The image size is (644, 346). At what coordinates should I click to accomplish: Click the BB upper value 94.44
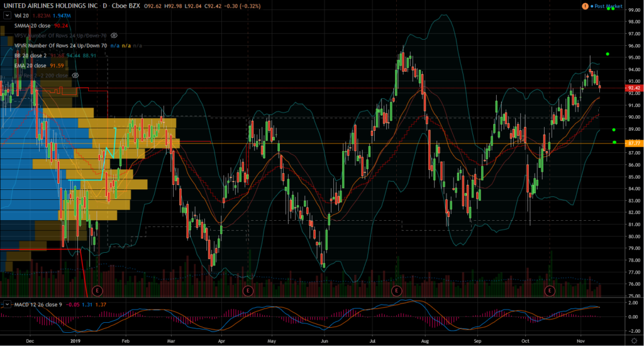tap(74, 55)
